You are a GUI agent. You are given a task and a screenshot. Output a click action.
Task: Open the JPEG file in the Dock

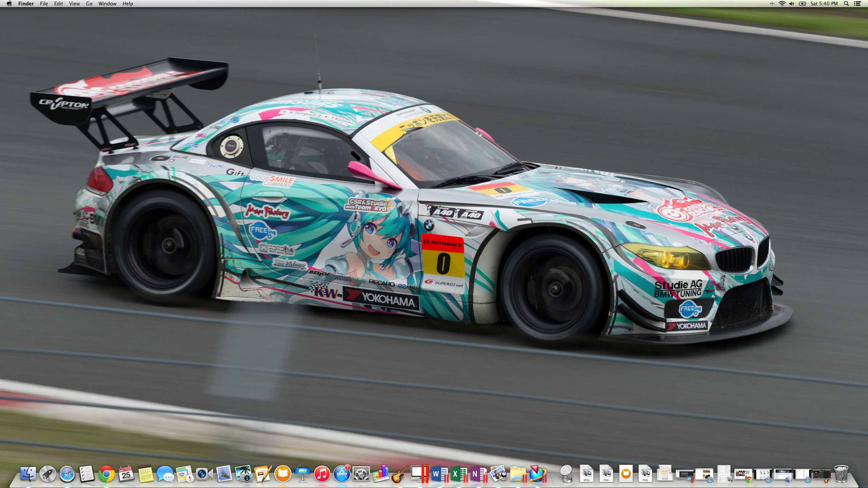coord(587,473)
